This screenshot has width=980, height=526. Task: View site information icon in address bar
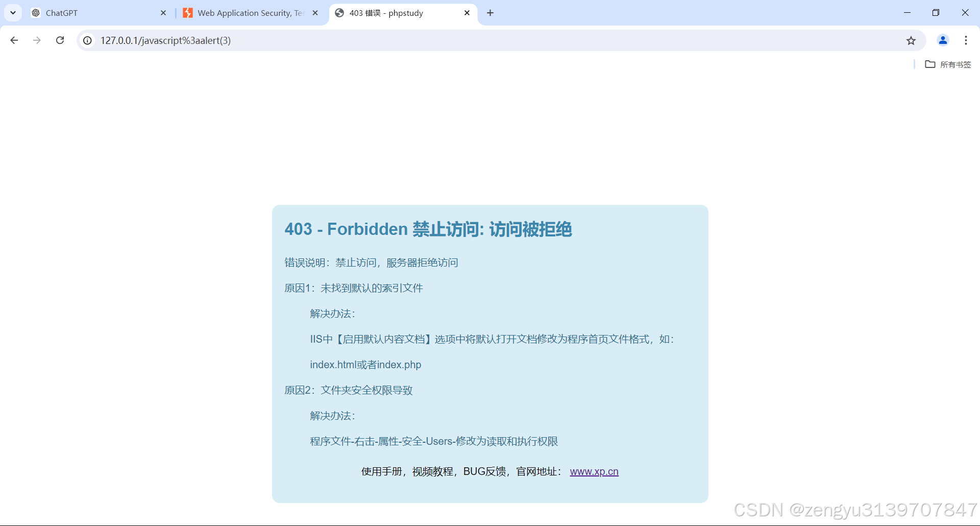88,40
